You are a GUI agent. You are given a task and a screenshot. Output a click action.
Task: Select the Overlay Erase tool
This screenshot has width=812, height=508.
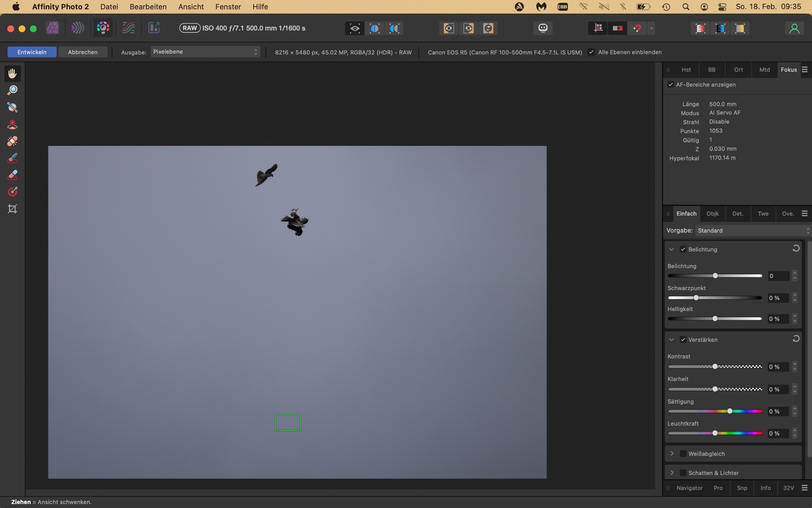pos(12,175)
